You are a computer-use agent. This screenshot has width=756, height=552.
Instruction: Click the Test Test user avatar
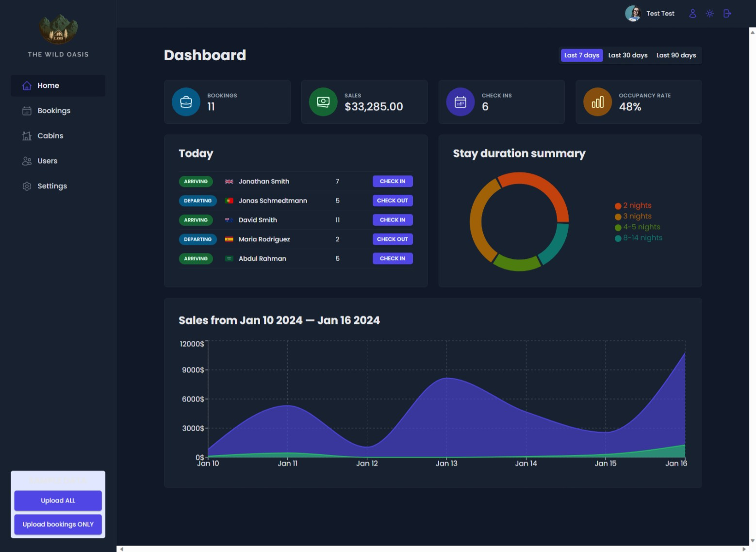point(632,14)
